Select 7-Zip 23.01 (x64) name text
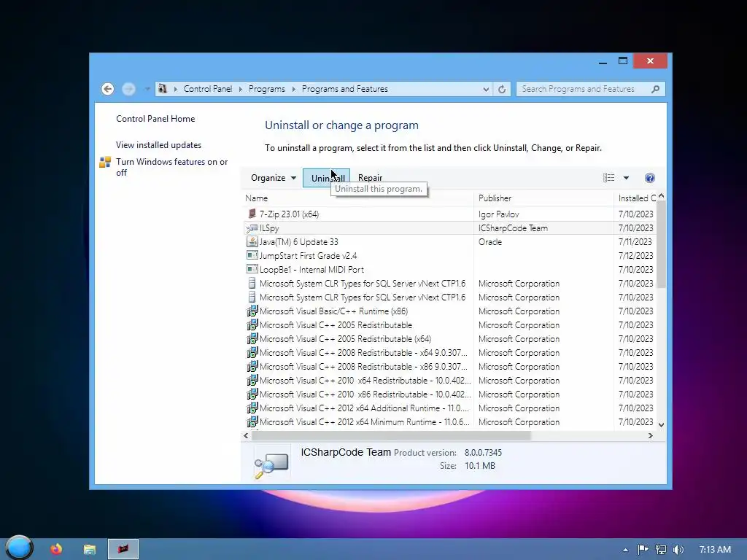 tap(289, 214)
